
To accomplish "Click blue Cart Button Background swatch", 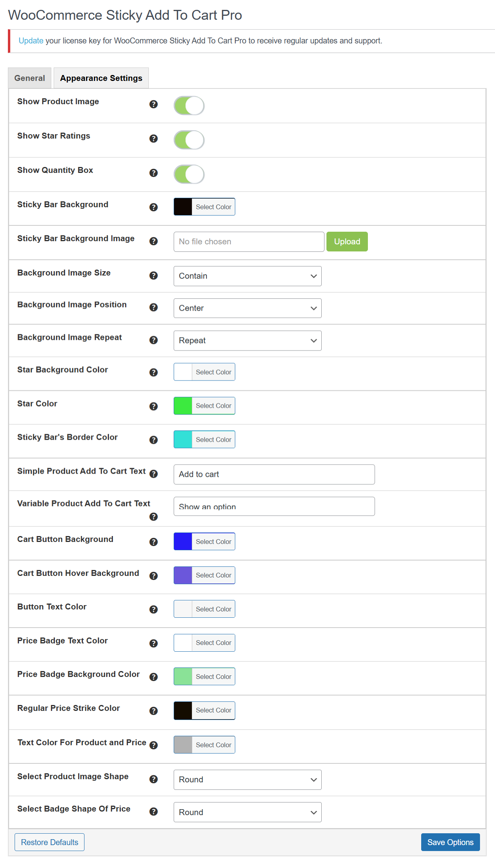I will (x=183, y=542).
